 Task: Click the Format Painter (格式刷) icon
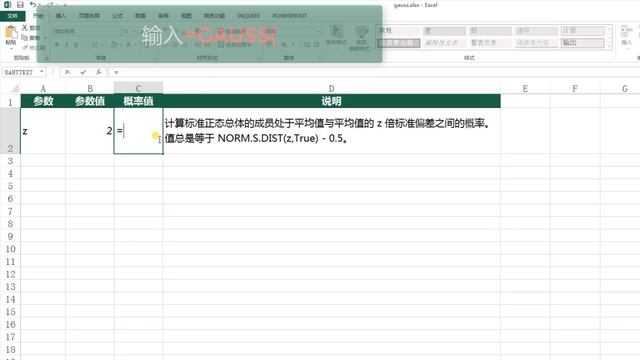point(25,47)
